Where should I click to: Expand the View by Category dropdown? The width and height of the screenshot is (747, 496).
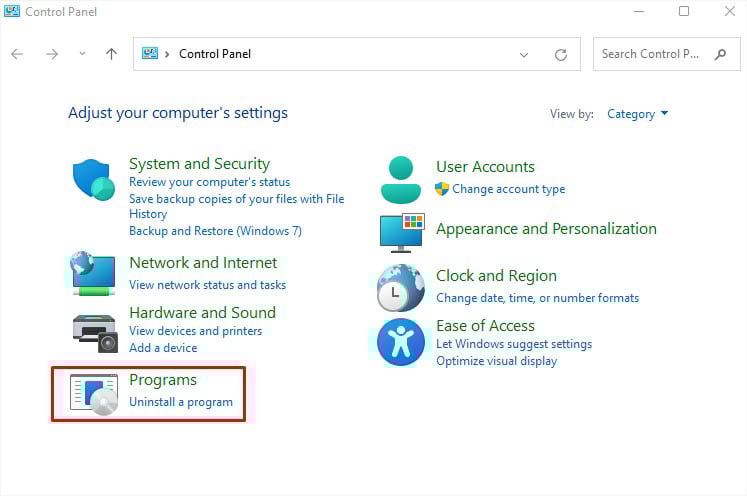pos(637,114)
